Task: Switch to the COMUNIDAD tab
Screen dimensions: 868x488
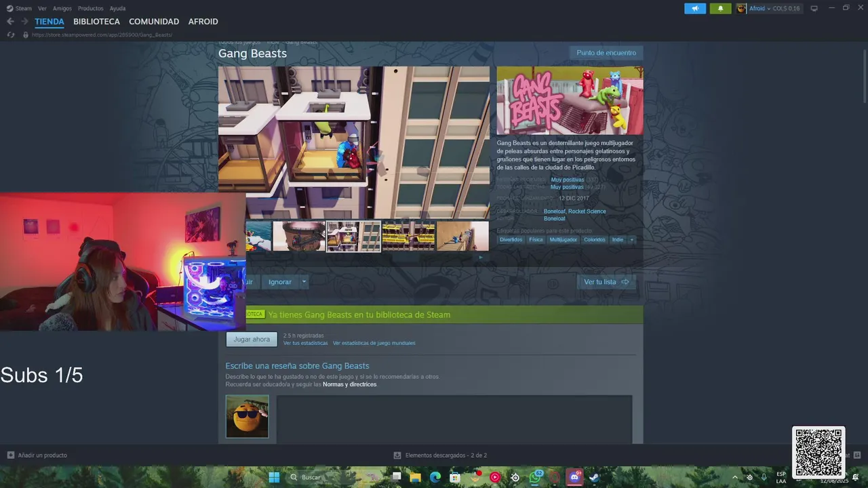Action: click(154, 22)
